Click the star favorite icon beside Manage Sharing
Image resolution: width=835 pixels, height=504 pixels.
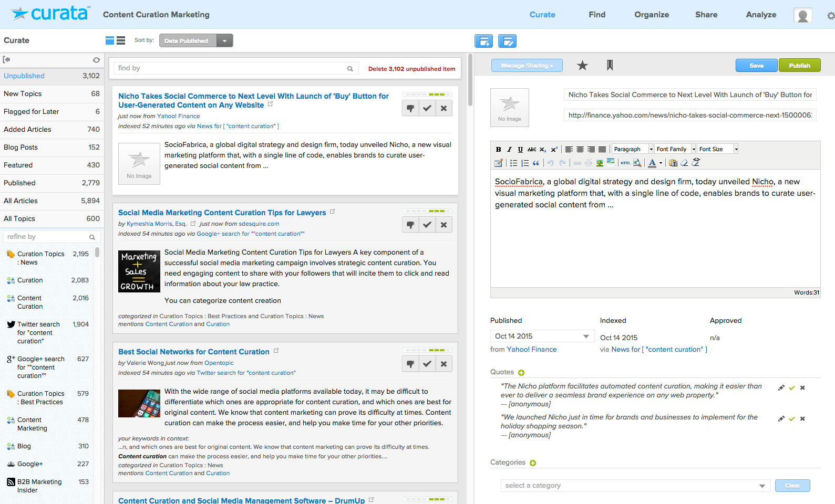pos(582,66)
